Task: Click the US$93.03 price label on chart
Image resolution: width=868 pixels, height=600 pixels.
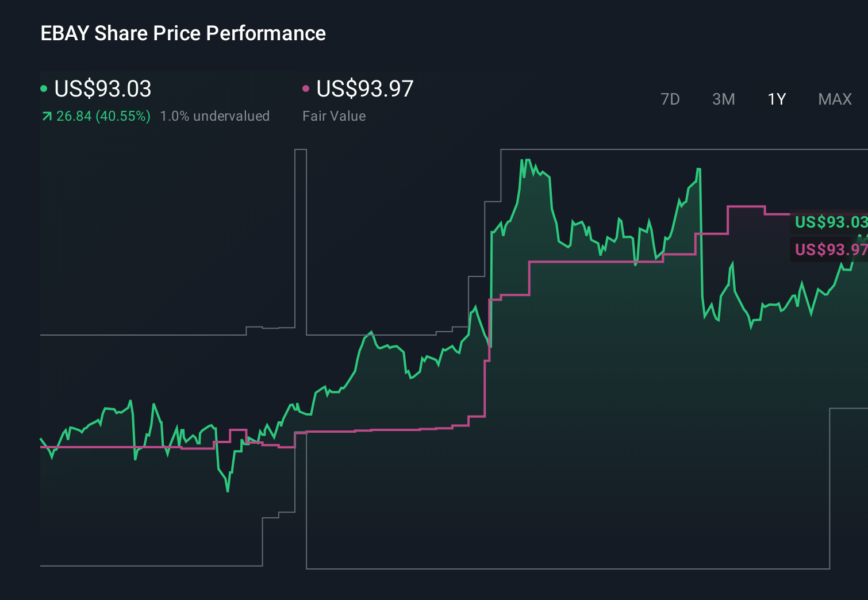Action: [x=831, y=222]
